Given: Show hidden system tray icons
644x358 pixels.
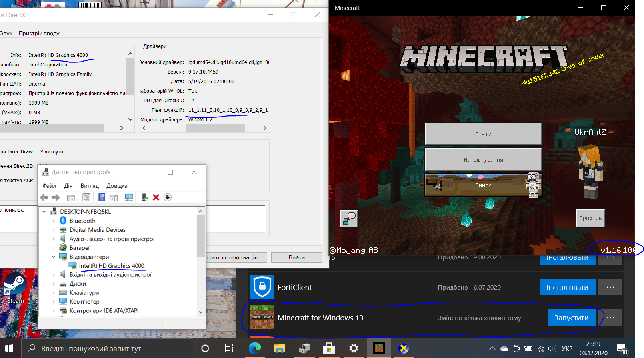Looking at the screenshot, I should tap(492, 348).
